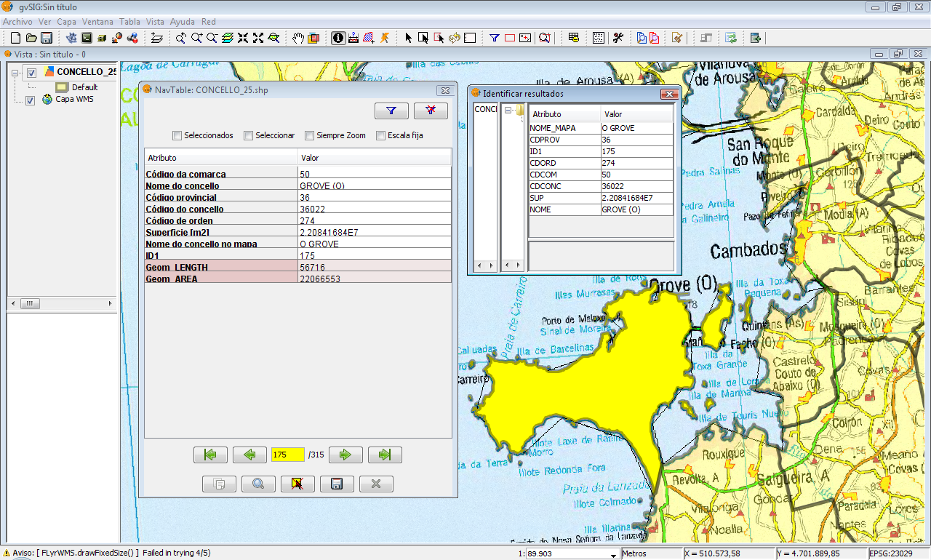931x560 pixels.
Task: Open the attribute table toolbar icon
Action: pyautogui.click(x=574, y=38)
